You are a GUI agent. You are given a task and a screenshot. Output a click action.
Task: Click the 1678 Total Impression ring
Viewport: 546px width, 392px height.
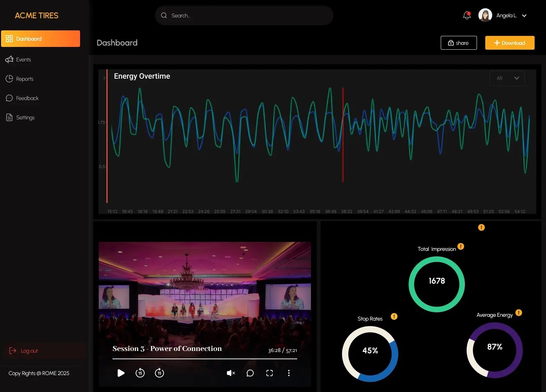(437, 284)
